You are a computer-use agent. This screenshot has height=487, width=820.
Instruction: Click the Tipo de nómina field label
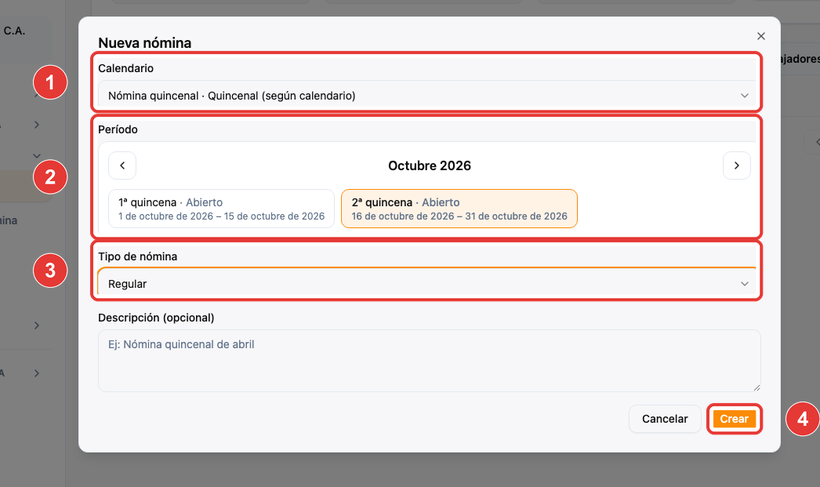pyautogui.click(x=138, y=257)
